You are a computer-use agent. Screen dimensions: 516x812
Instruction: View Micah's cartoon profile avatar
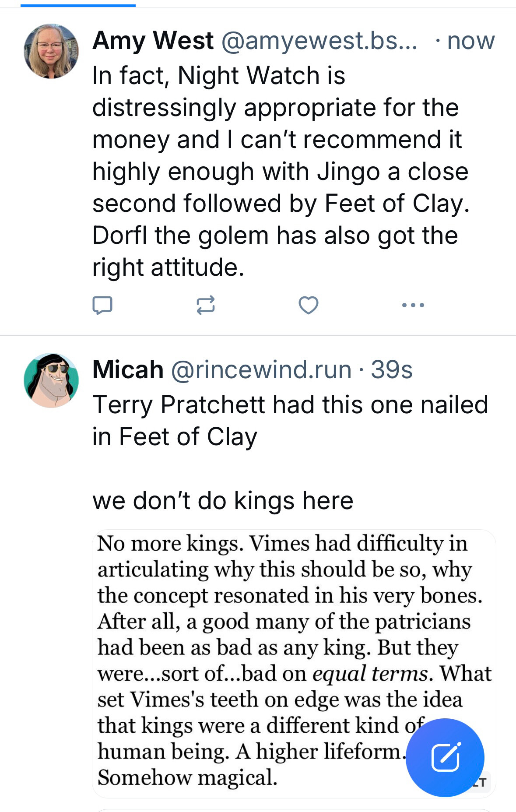(51, 380)
